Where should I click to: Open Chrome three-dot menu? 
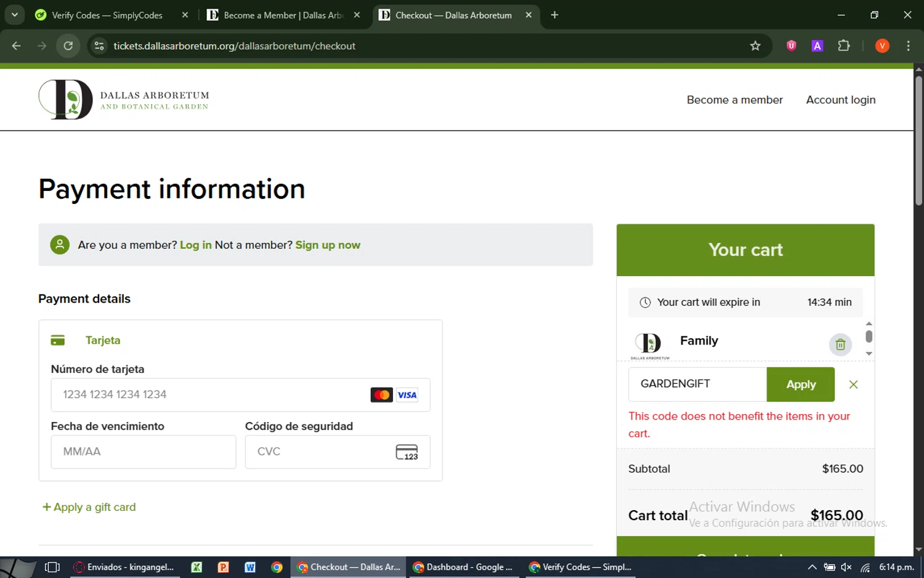coord(908,46)
